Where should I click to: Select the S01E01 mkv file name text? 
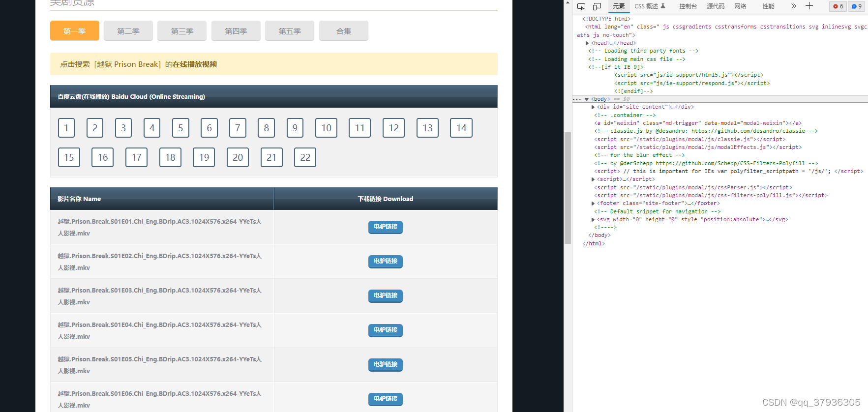159,227
